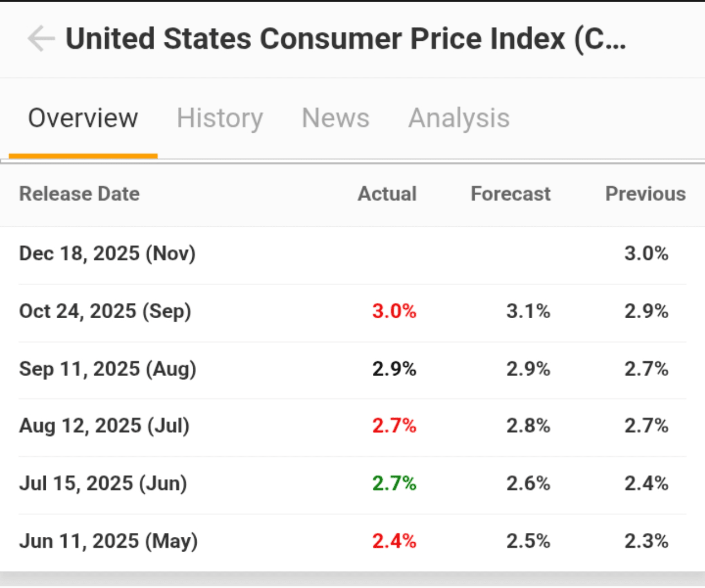
Task: Select the Sep 11, 2025 (Aug) release
Action: (x=107, y=369)
